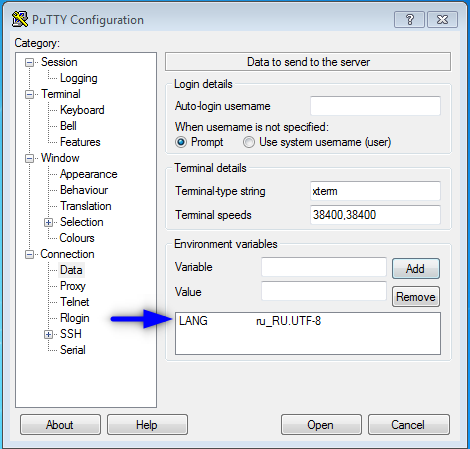Click the PuTTY icon in title bar
This screenshot has height=449, width=470.
click(x=20, y=19)
